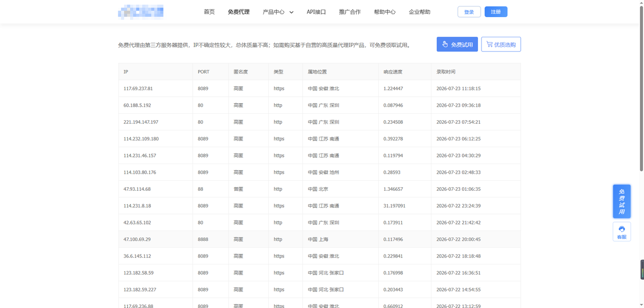Image resolution: width=644 pixels, height=308 pixels.
Task: Click timestamp 2026-07-22 14:54:55
Action: [x=458, y=290]
